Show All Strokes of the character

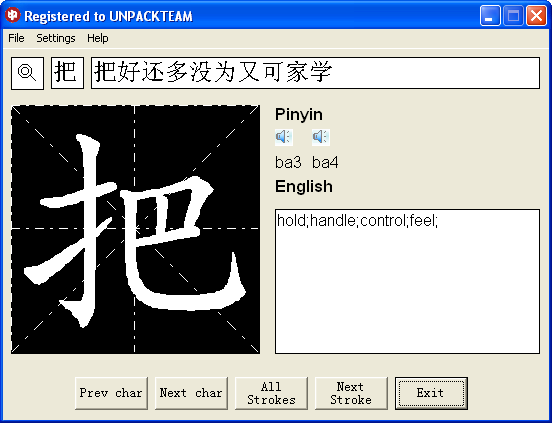271,393
